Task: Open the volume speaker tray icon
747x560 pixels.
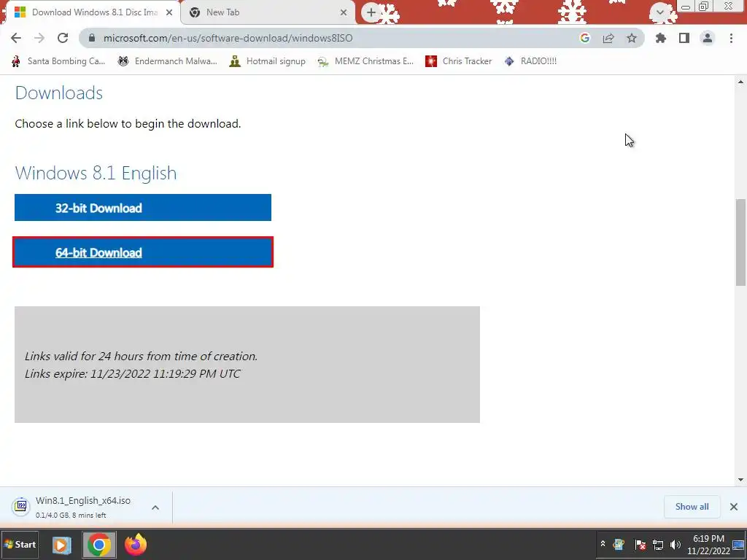Action: (x=676, y=544)
